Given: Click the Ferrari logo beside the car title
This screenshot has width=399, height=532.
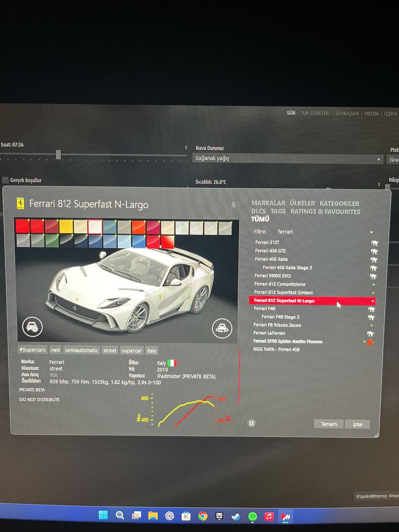Looking at the screenshot, I should [x=21, y=203].
